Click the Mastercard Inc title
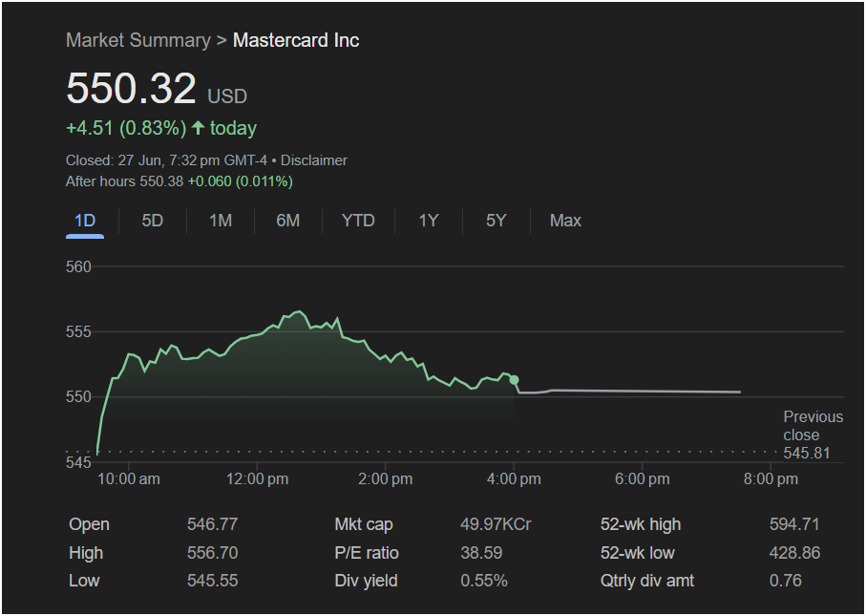This screenshot has width=866, height=616. (296, 40)
